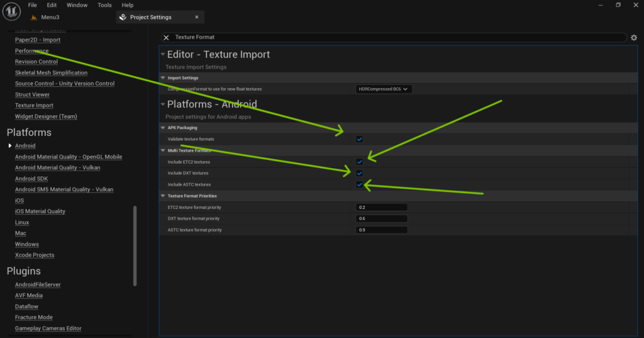This screenshot has height=338, width=644.
Task: Open the Tools menu
Action: pos(104,5)
